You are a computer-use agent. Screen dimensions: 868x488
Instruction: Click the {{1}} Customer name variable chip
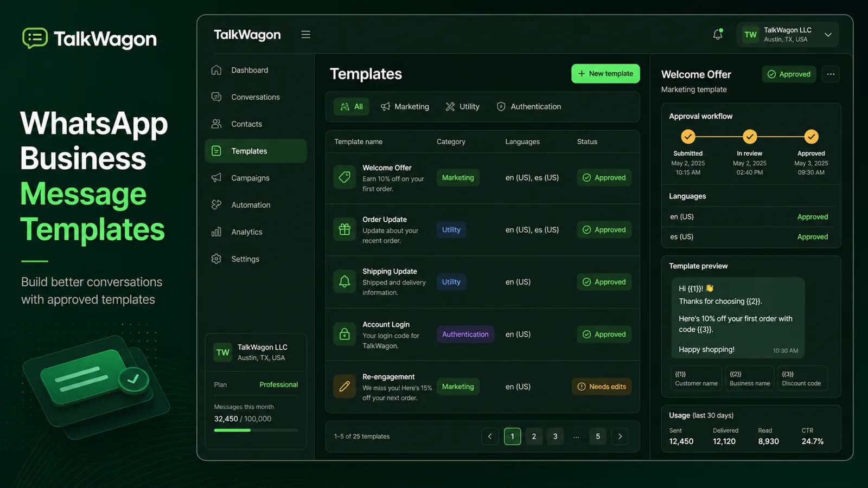click(696, 378)
